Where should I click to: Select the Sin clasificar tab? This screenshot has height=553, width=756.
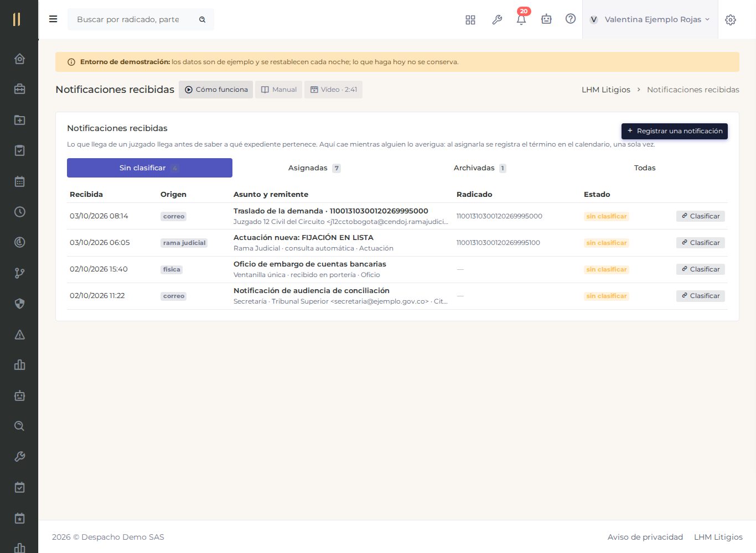[149, 168]
